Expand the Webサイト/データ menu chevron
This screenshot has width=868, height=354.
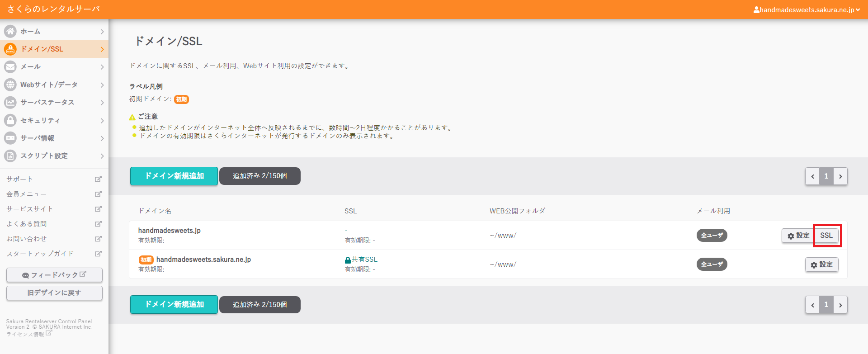click(102, 85)
